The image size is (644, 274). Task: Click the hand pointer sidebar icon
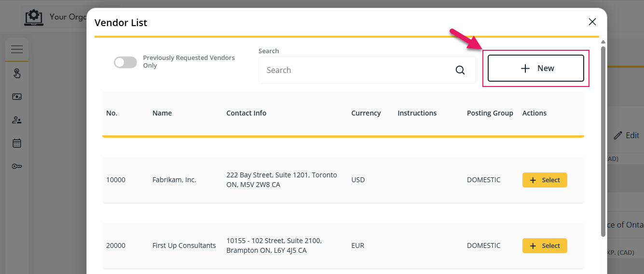[17, 73]
